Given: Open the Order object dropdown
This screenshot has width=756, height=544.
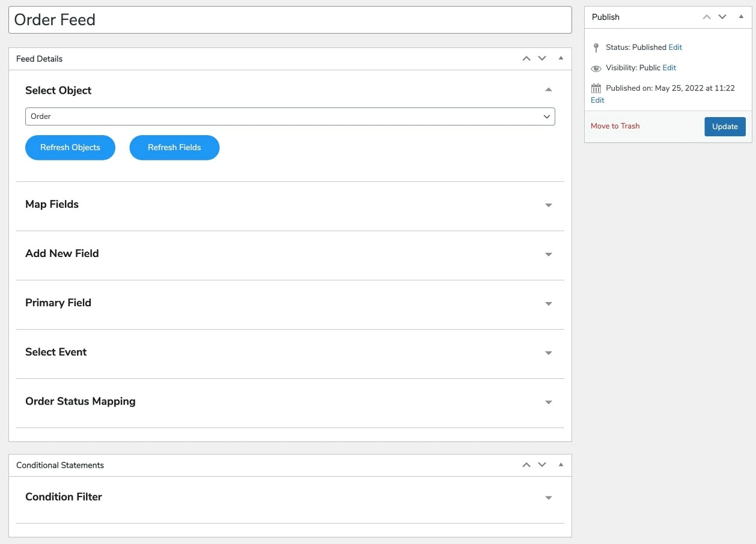Looking at the screenshot, I should 290,116.
